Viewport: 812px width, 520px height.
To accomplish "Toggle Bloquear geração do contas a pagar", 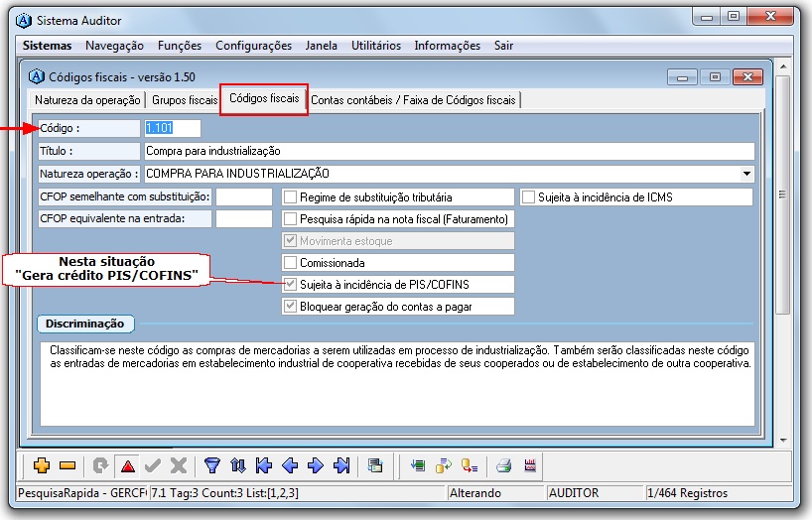I will click(291, 306).
